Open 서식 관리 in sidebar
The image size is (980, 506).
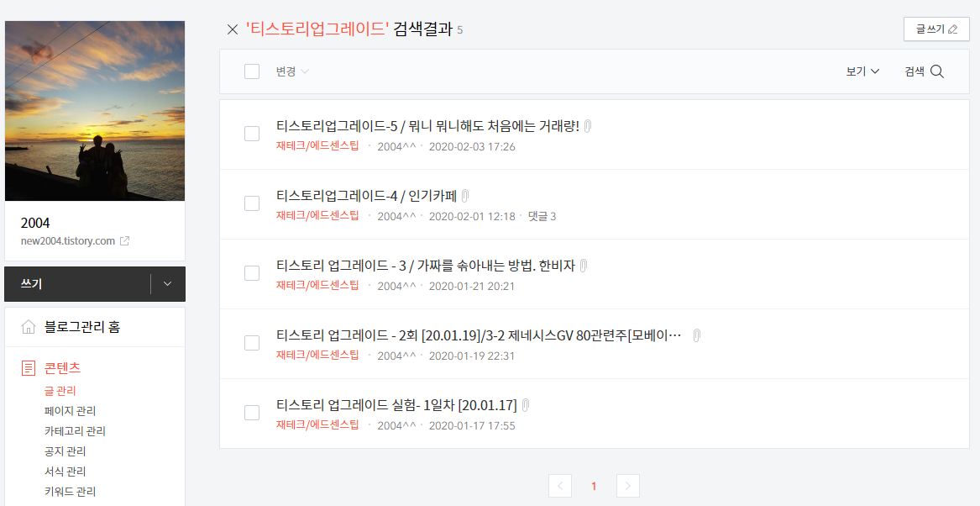coord(65,471)
